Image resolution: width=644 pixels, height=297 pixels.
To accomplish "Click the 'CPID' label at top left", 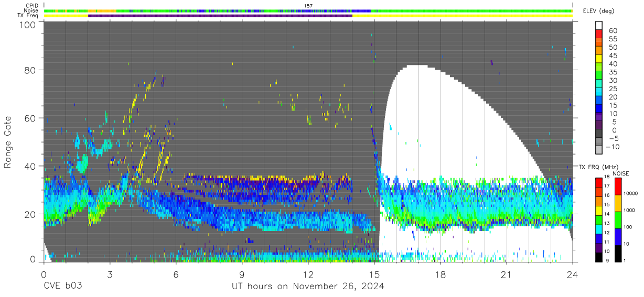I will point(31,6).
